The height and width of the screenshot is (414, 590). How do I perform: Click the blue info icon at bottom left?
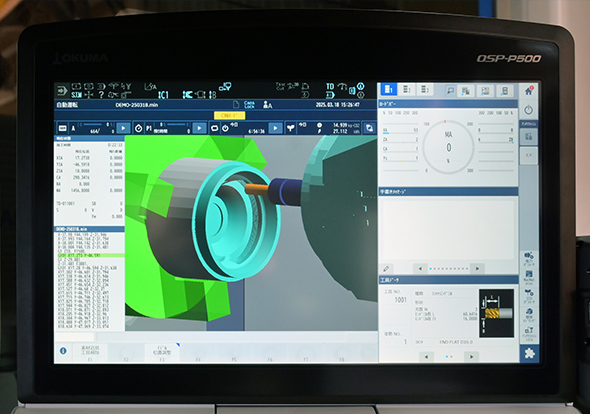pyautogui.click(x=63, y=351)
